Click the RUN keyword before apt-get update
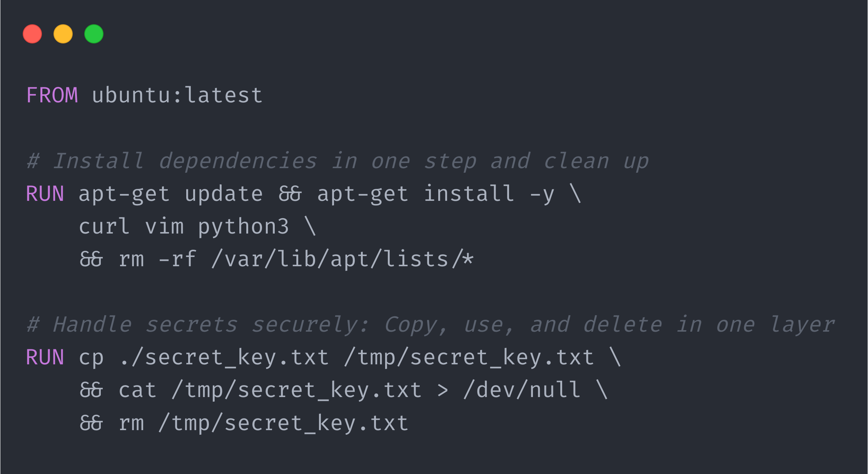The image size is (868, 474). pos(45,194)
